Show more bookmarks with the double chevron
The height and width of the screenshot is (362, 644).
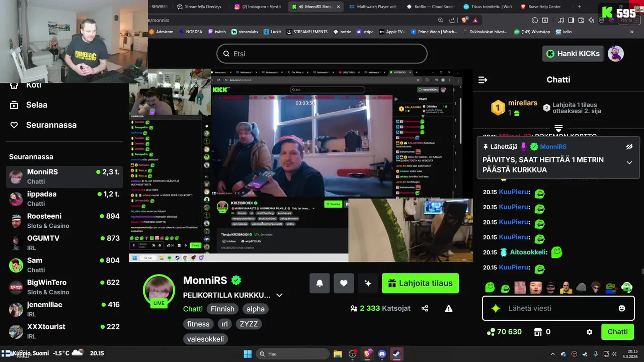(x=631, y=32)
